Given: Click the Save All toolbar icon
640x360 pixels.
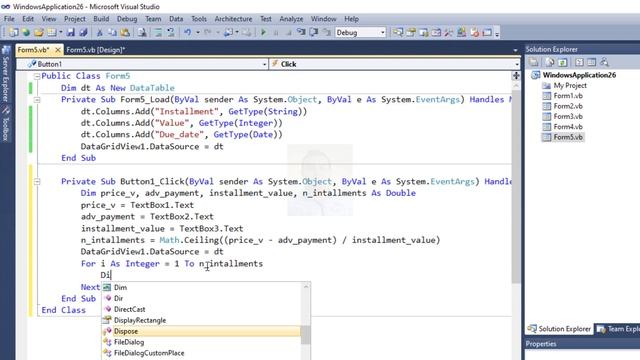Looking at the screenshot, I should point(83,32).
